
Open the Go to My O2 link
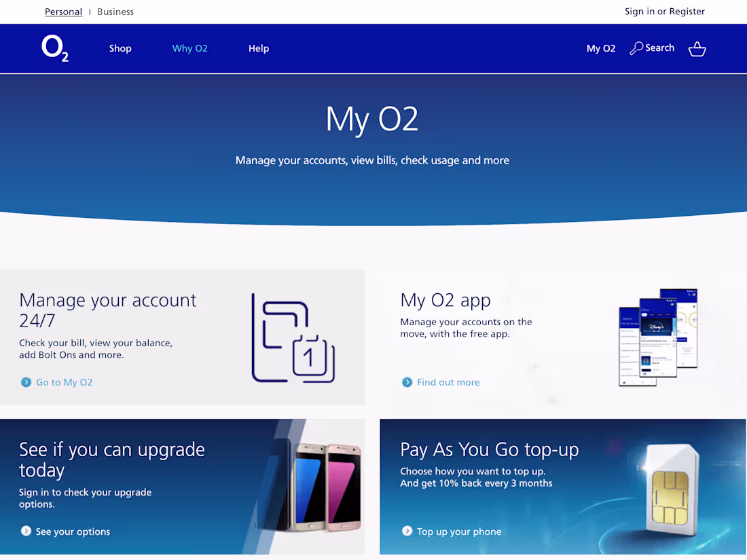pyautogui.click(x=63, y=382)
